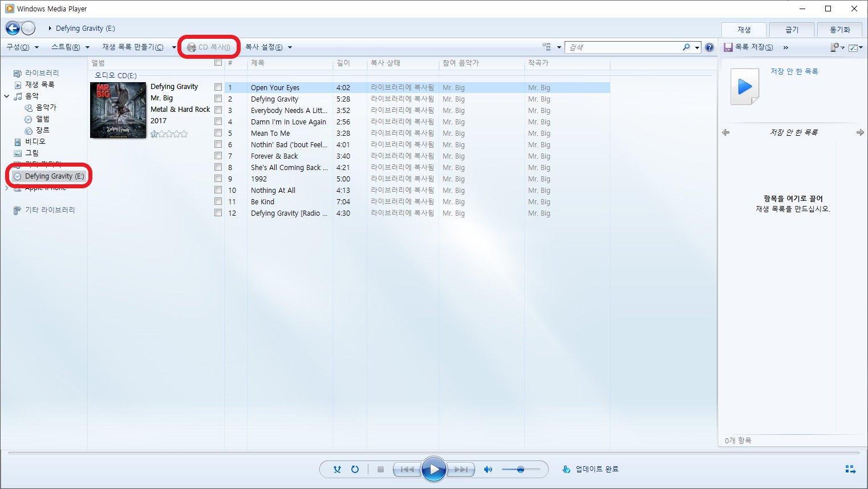This screenshot has width=868, height=489.
Task: Click the large Play button
Action: coord(434,469)
